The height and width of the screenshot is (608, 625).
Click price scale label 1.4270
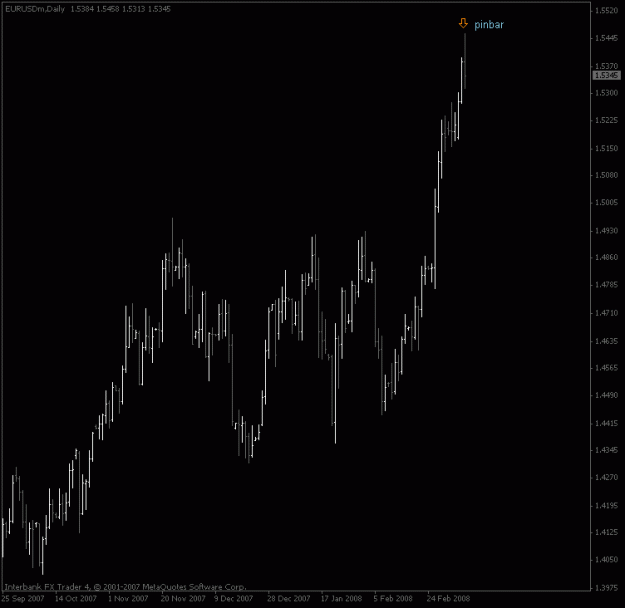click(x=606, y=477)
